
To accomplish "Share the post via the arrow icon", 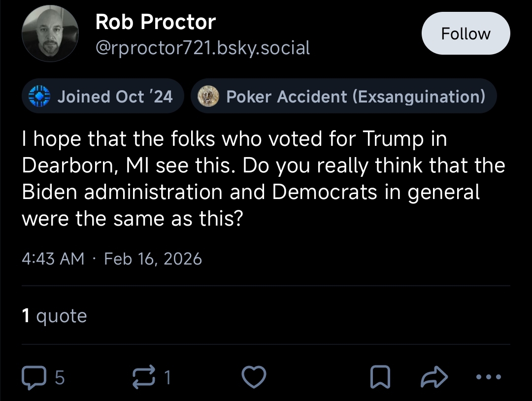I will 433,377.
